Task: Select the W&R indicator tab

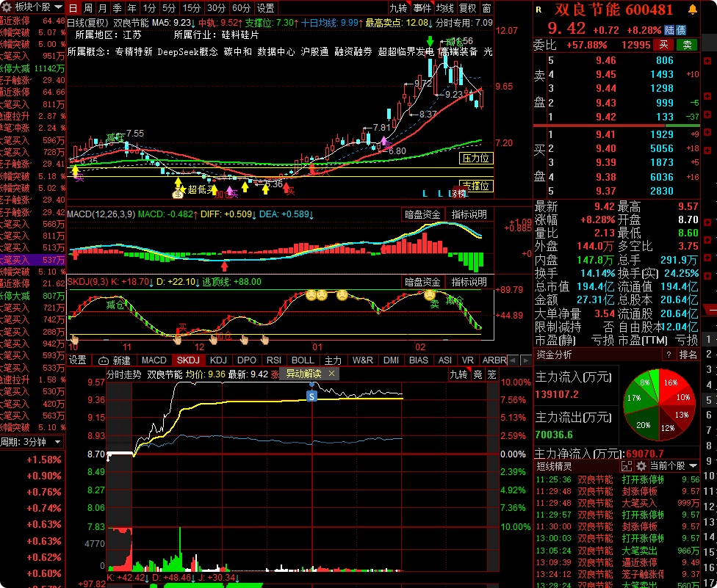Action: pos(363,360)
